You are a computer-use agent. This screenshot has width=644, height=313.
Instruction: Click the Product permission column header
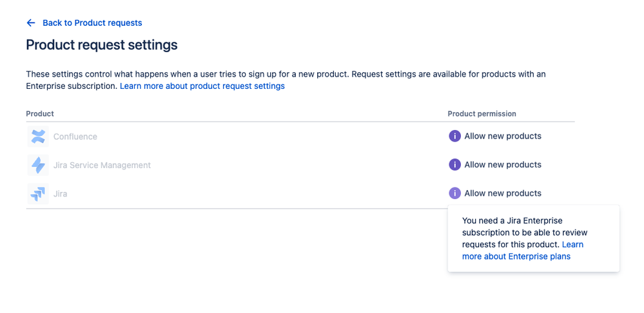tap(482, 113)
